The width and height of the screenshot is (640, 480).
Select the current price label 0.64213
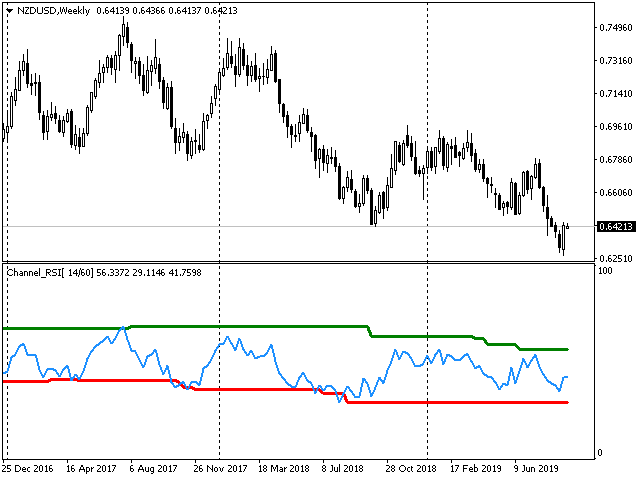click(x=616, y=227)
